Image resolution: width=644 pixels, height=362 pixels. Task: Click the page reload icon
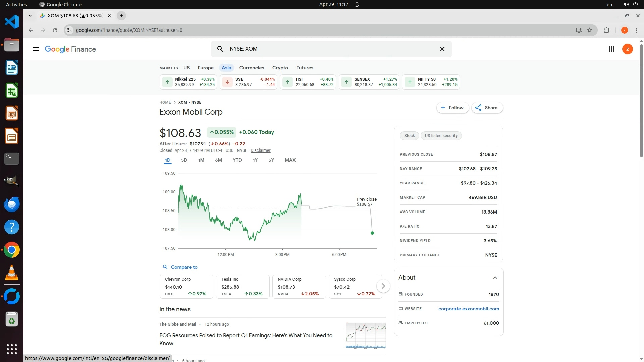point(55,30)
